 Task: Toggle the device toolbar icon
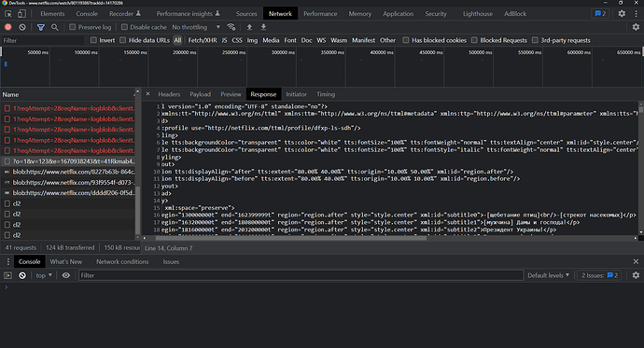pos(21,14)
